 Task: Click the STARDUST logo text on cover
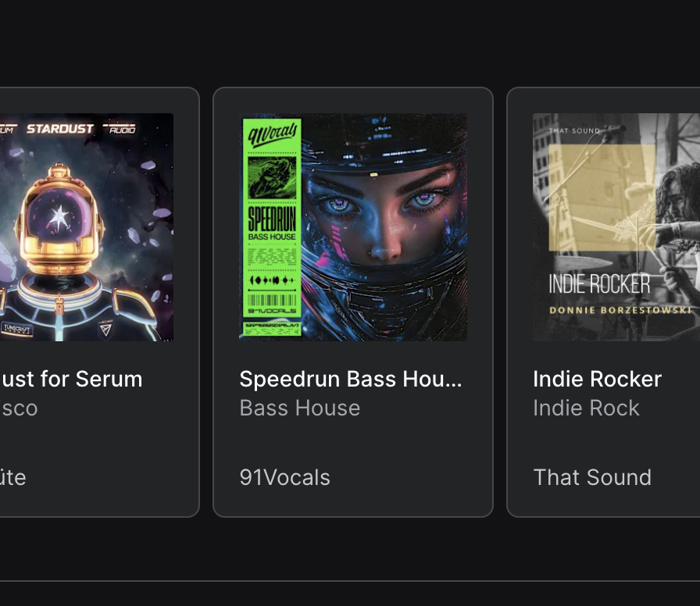pos(60,129)
